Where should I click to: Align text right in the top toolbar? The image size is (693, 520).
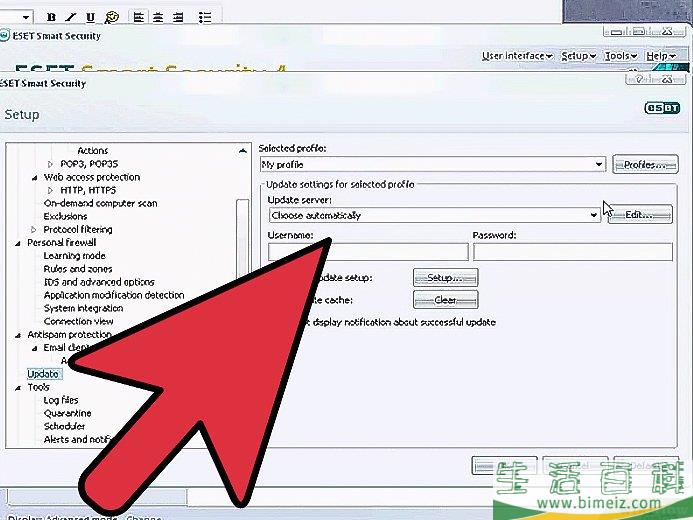178,17
